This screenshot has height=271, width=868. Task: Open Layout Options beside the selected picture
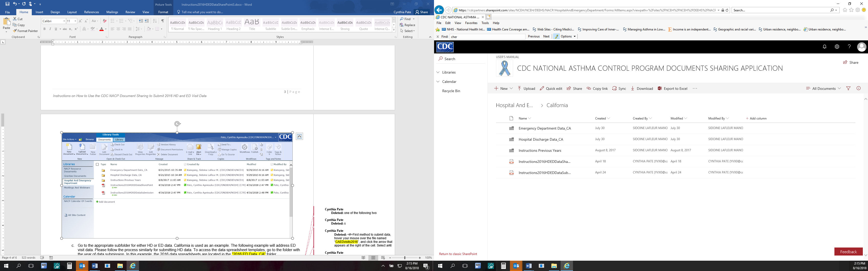299,136
